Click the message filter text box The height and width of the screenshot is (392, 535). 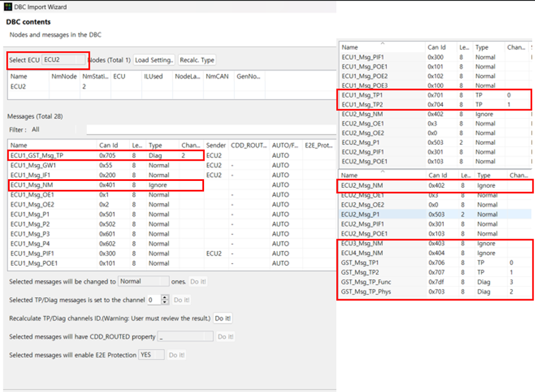(211, 129)
